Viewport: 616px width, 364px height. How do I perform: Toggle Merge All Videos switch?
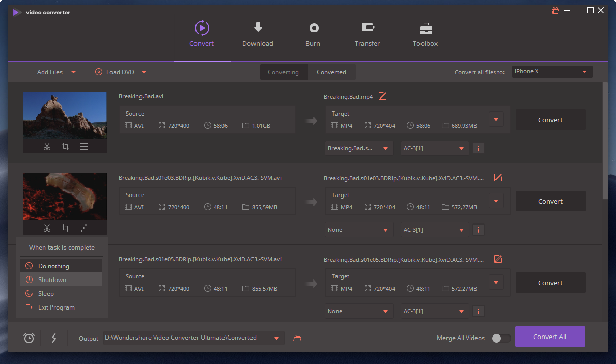(501, 338)
